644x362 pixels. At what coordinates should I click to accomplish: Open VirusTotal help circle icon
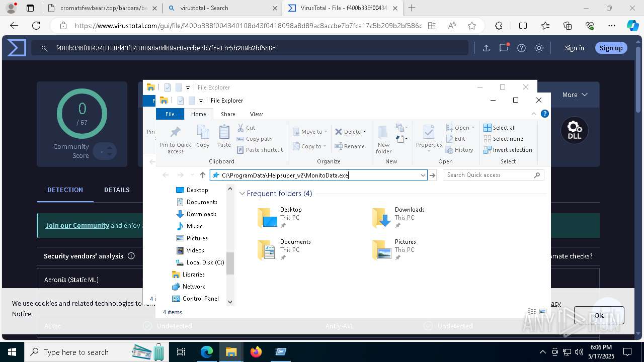pyautogui.click(x=522, y=48)
